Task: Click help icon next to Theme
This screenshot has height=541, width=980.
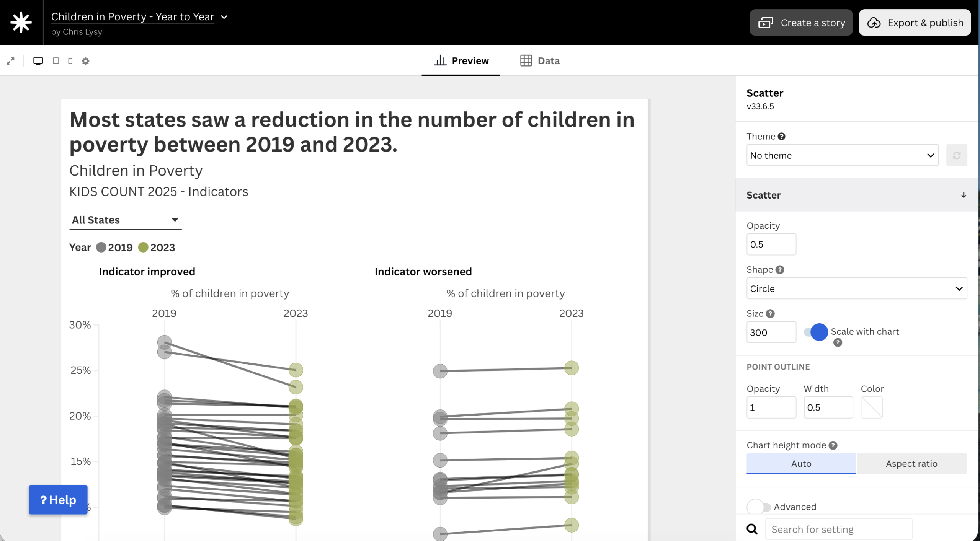Action: point(782,137)
